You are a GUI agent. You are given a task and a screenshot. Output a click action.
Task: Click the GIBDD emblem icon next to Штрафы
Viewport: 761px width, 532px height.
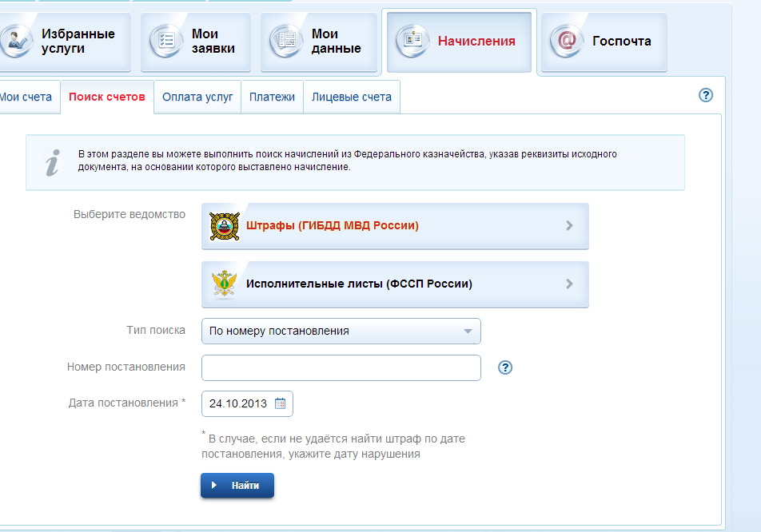coord(225,226)
